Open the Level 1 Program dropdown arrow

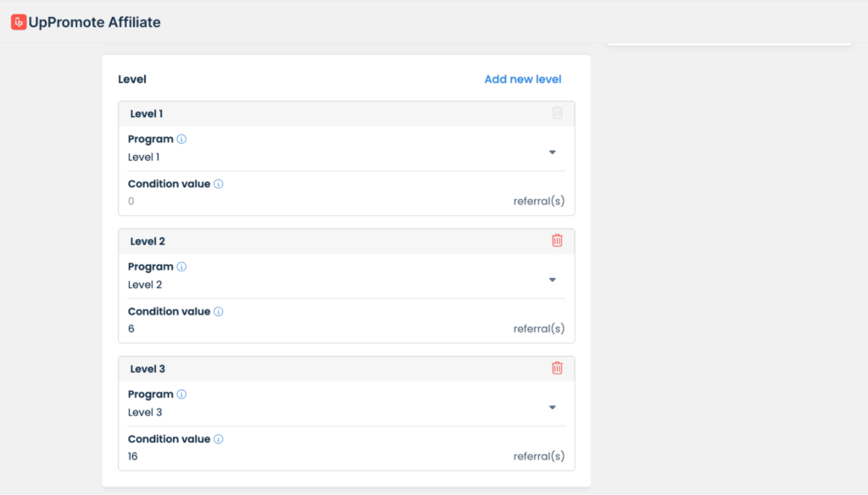coord(552,153)
